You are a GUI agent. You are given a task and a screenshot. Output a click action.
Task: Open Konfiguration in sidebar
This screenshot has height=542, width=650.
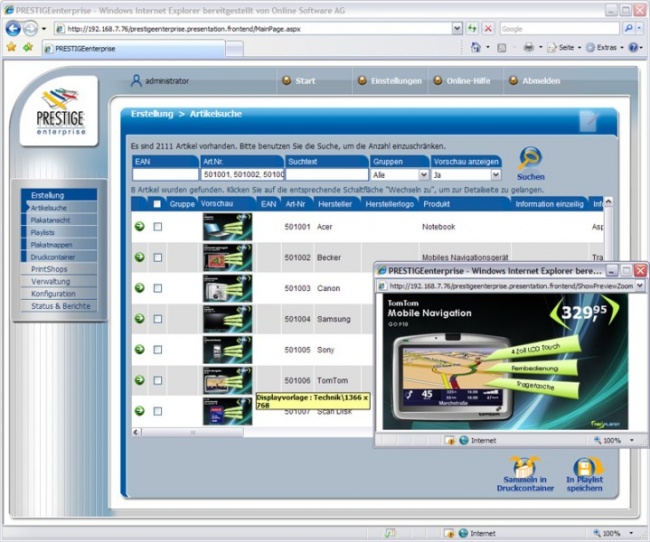point(53,294)
